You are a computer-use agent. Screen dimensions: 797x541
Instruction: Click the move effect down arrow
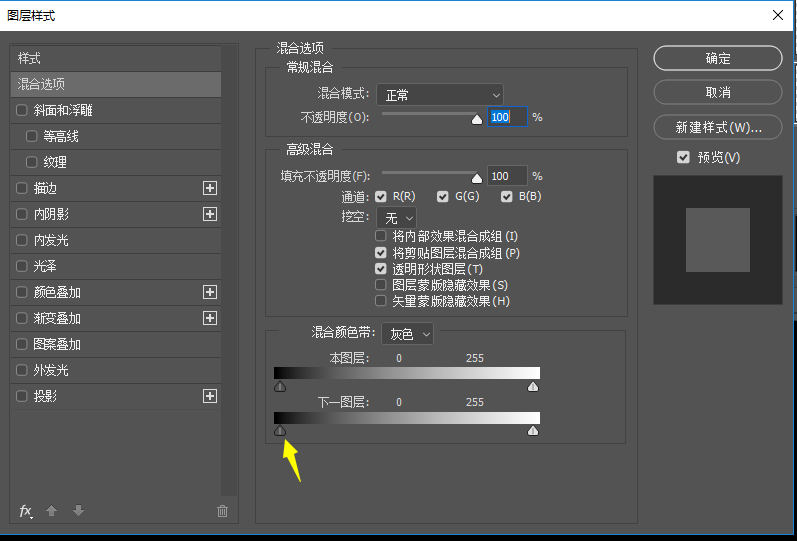pos(78,511)
